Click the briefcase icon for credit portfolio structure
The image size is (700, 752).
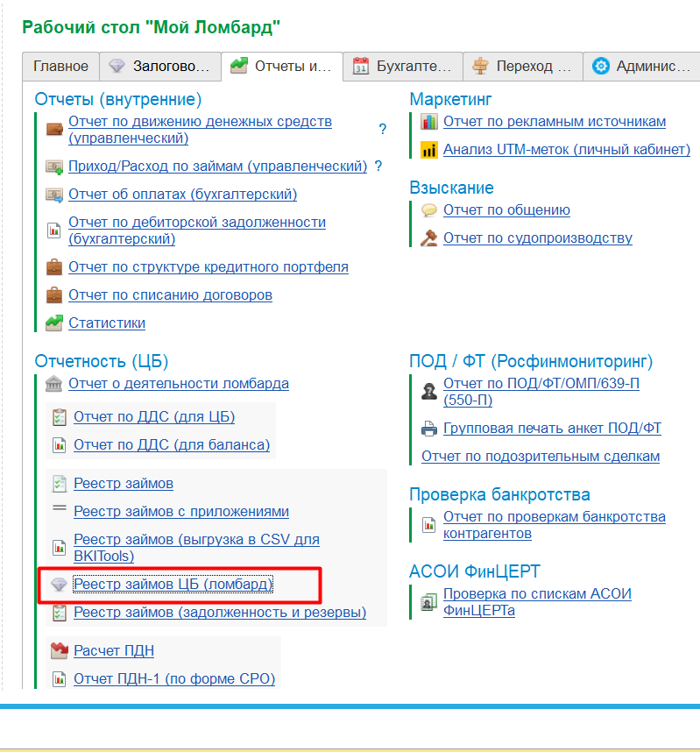tap(54, 266)
